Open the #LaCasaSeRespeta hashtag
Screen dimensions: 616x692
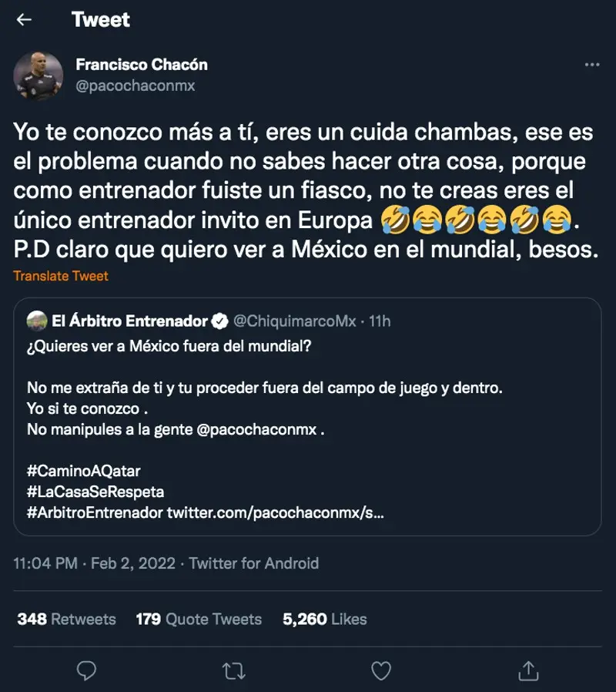click(95, 492)
